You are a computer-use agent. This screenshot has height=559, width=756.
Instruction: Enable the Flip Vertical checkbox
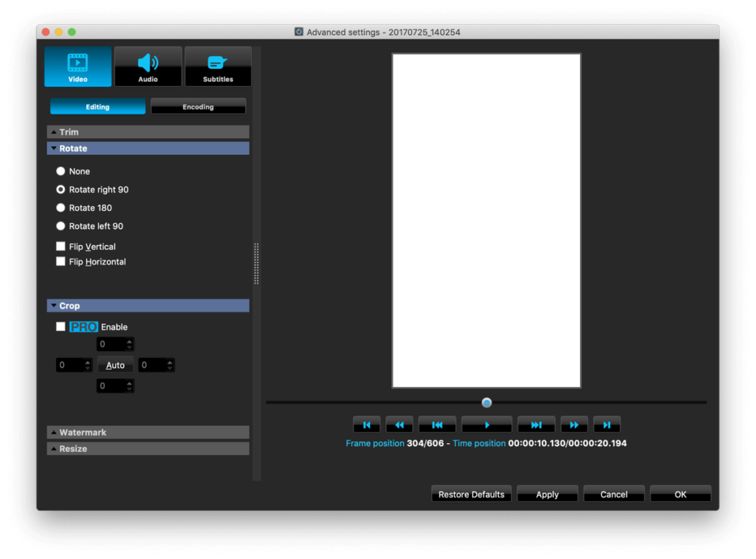tap(61, 247)
